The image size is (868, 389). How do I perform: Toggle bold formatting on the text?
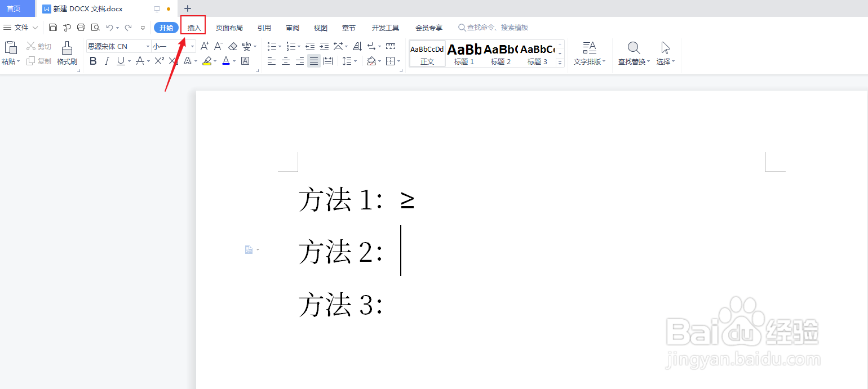(92, 61)
